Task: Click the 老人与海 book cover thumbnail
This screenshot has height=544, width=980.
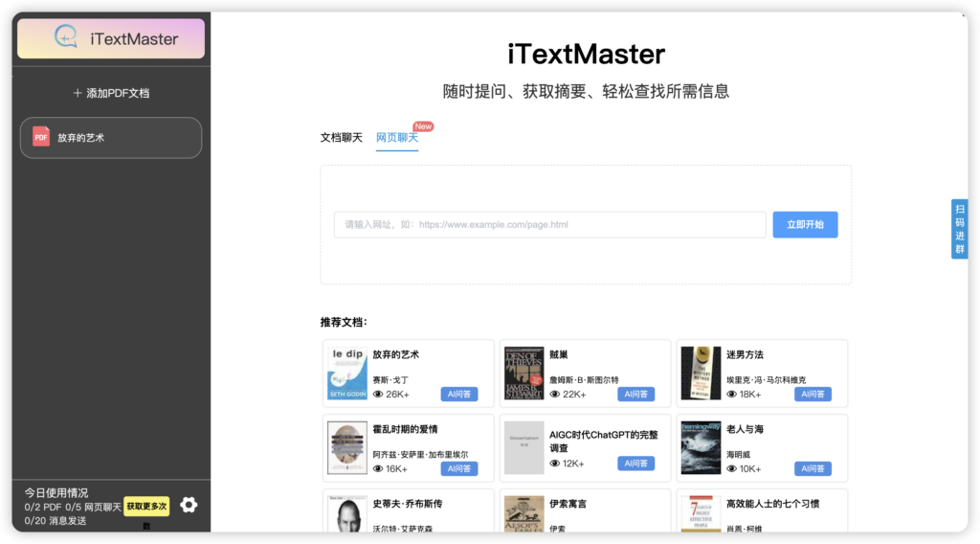Action: tap(701, 447)
